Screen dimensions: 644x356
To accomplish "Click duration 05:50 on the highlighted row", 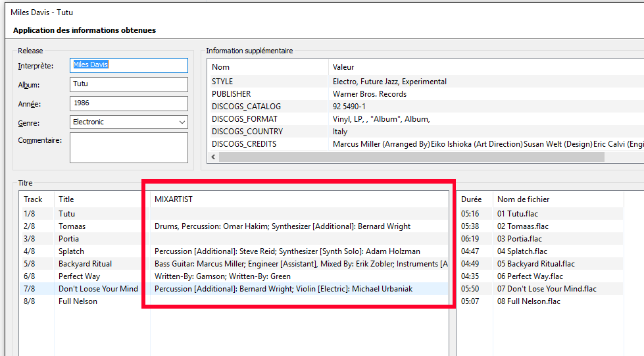I will (x=470, y=289).
